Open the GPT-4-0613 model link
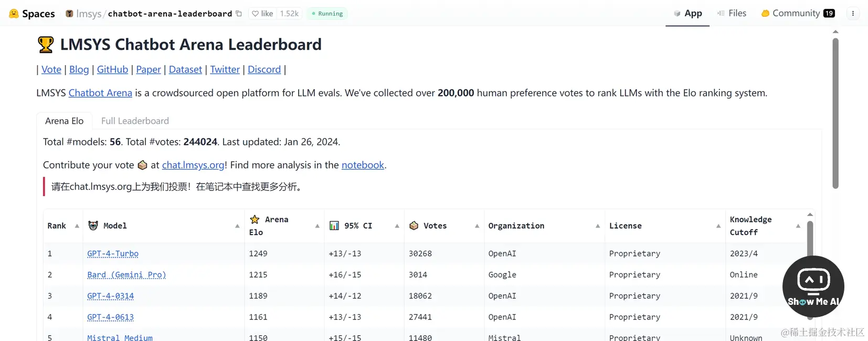 pos(110,317)
